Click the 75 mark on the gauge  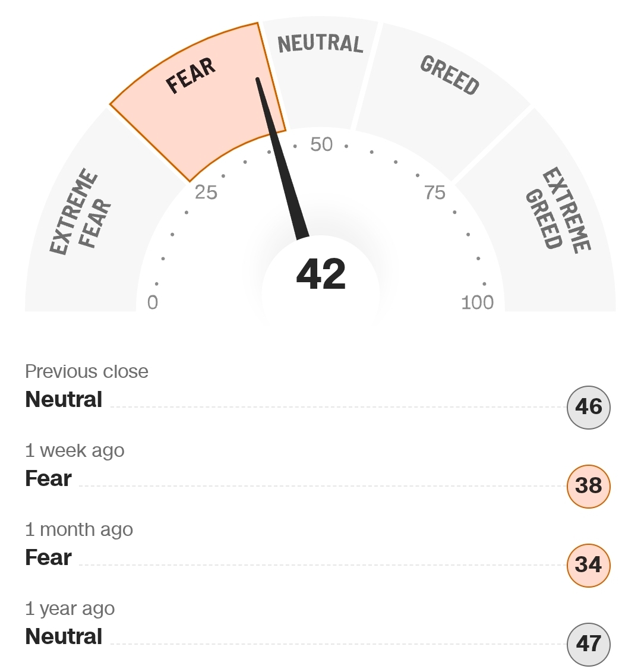point(435,192)
